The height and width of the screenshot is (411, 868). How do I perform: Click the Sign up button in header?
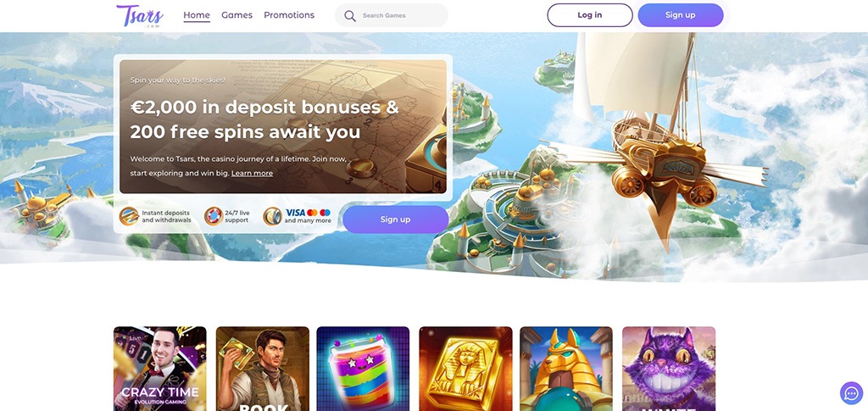pos(681,15)
